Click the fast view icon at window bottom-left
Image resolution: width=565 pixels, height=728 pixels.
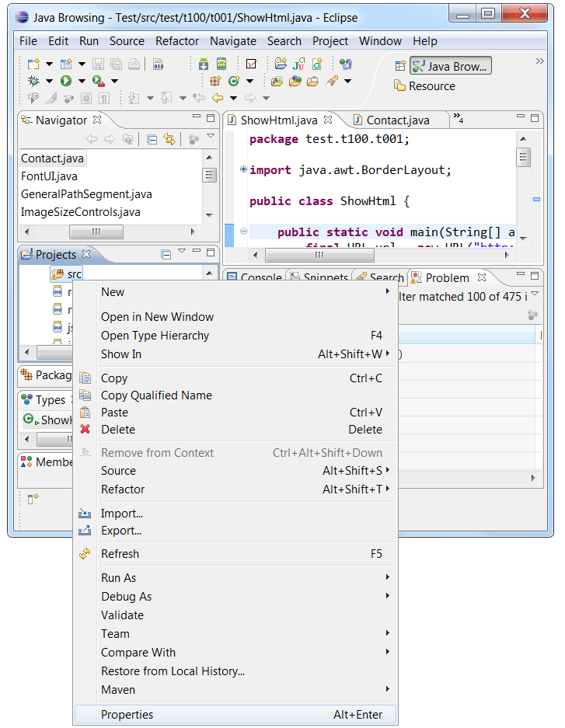(x=33, y=499)
